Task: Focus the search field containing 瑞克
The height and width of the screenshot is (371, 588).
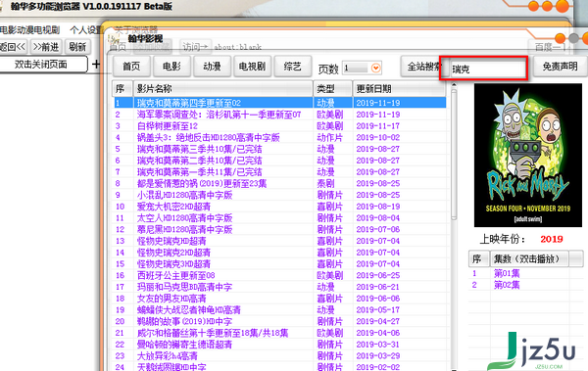Action: [x=487, y=69]
